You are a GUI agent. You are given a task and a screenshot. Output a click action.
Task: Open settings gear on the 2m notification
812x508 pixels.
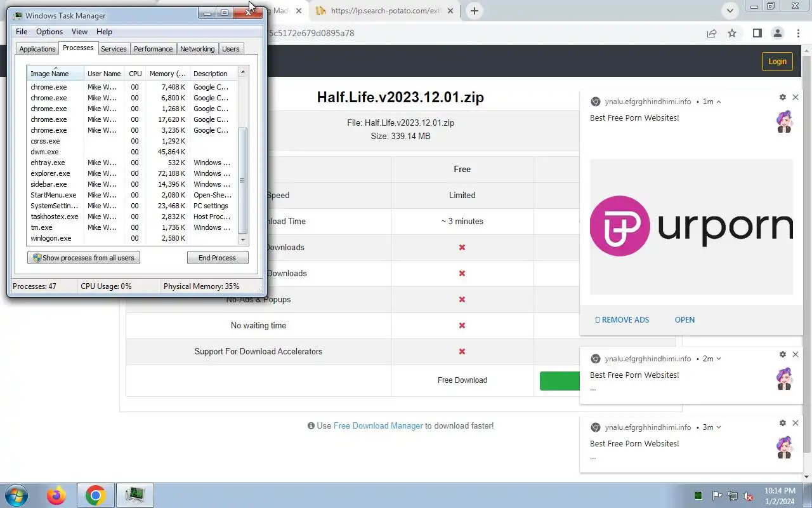coord(782,354)
